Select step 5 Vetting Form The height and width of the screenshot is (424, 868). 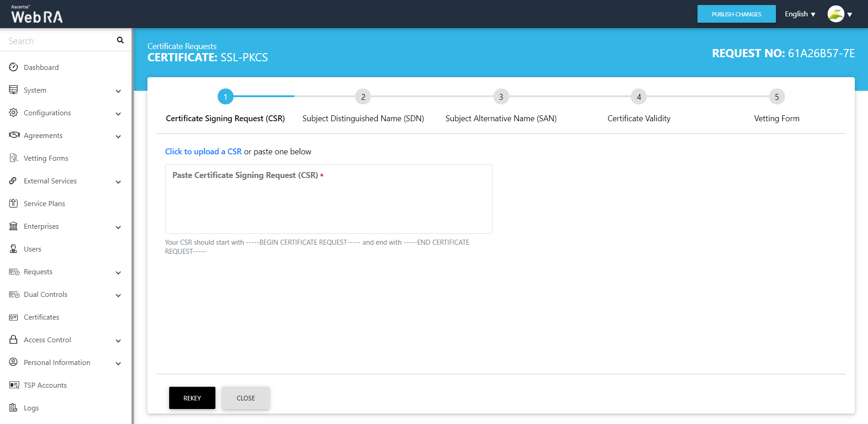pos(776,97)
